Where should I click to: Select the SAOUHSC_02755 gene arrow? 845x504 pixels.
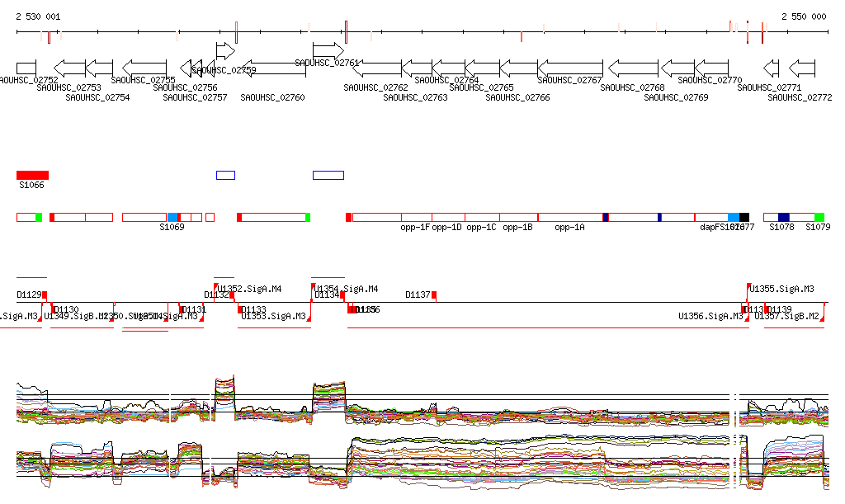pyautogui.click(x=144, y=68)
